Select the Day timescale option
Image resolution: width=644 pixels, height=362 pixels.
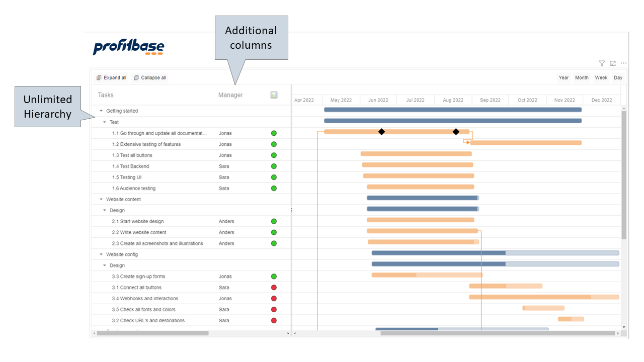(x=618, y=78)
